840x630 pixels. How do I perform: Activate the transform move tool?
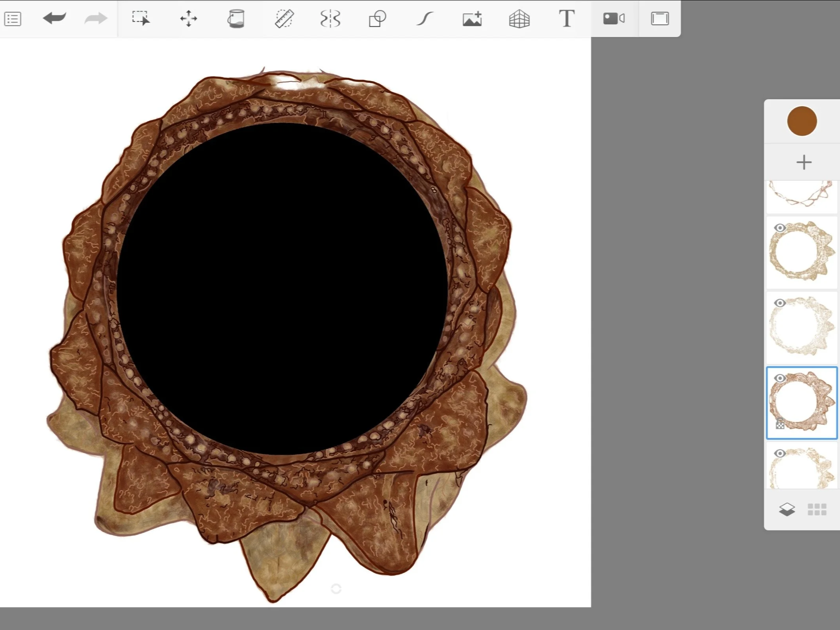point(189,19)
